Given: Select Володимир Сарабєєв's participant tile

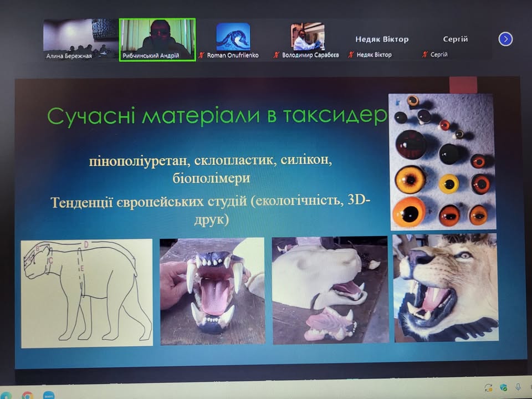Looking at the screenshot, I should (x=308, y=40).
